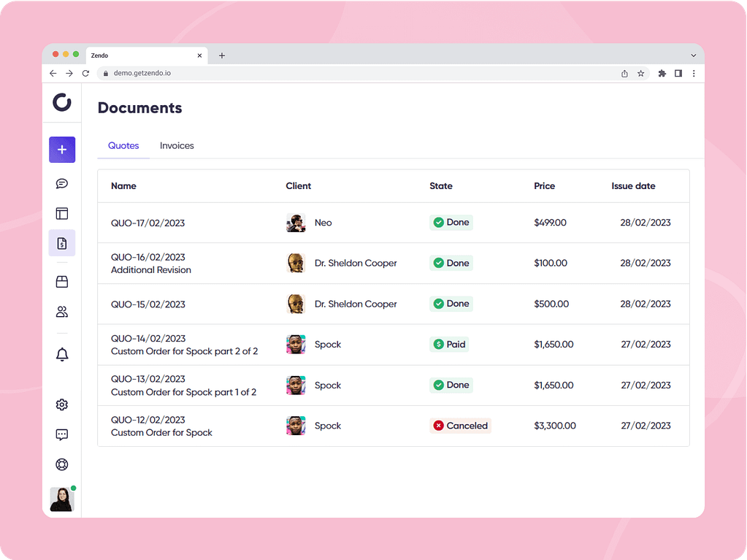
Task: Open settings gear icon in sidebar
Action: point(62,404)
